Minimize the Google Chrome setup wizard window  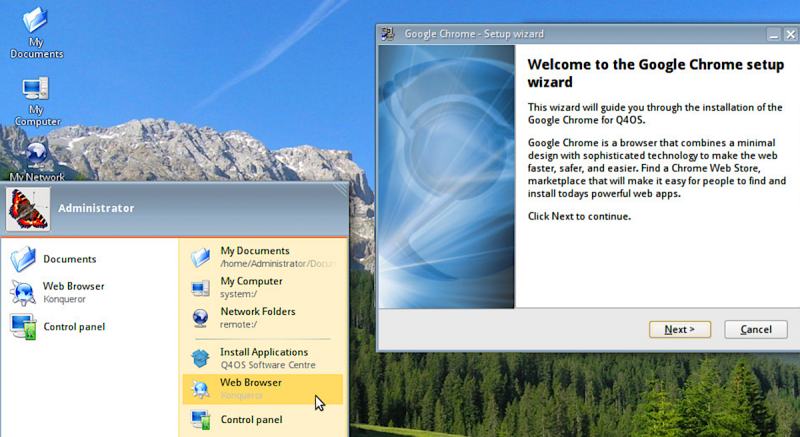click(774, 35)
